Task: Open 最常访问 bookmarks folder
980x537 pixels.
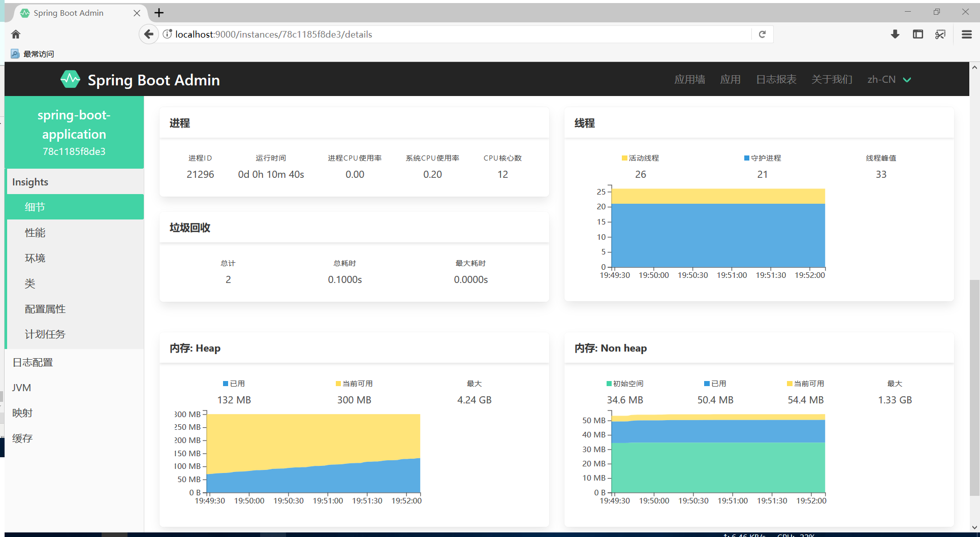Action: click(x=33, y=54)
